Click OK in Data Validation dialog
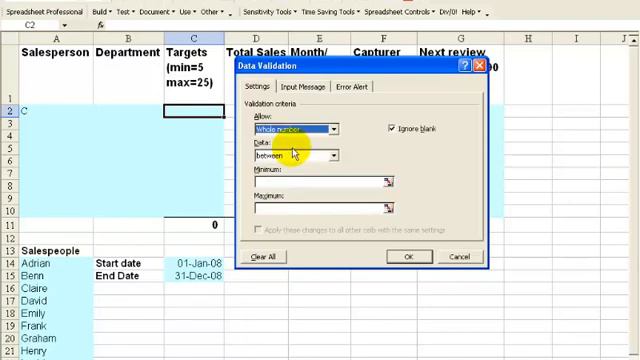The height and width of the screenshot is (360, 640). tap(409, 257)
